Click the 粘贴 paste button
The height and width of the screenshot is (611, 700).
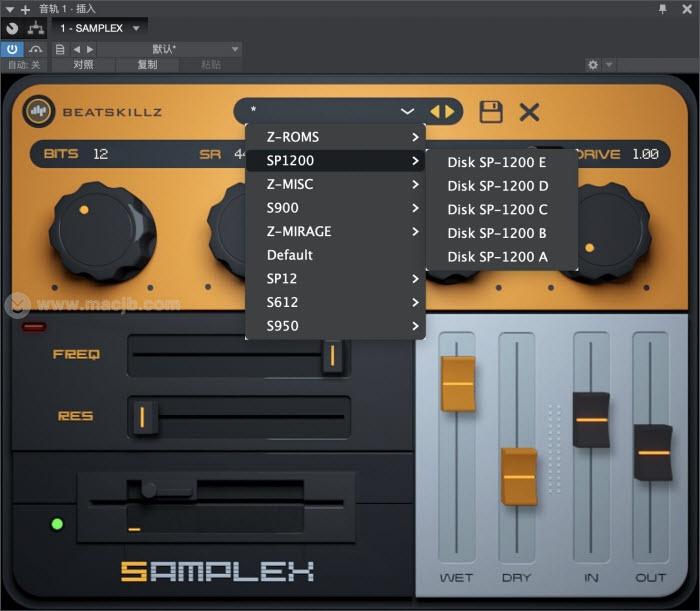[x=211, y=65]
